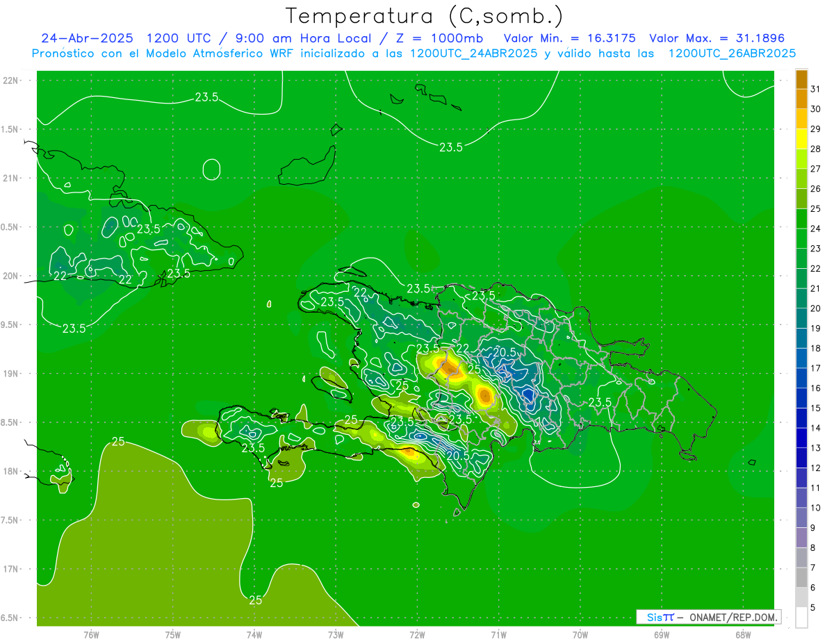Screen dimensions: 834x644
Task: Click the colorbar label '16'
Action: pyautogui.click(x=815, y=388)
